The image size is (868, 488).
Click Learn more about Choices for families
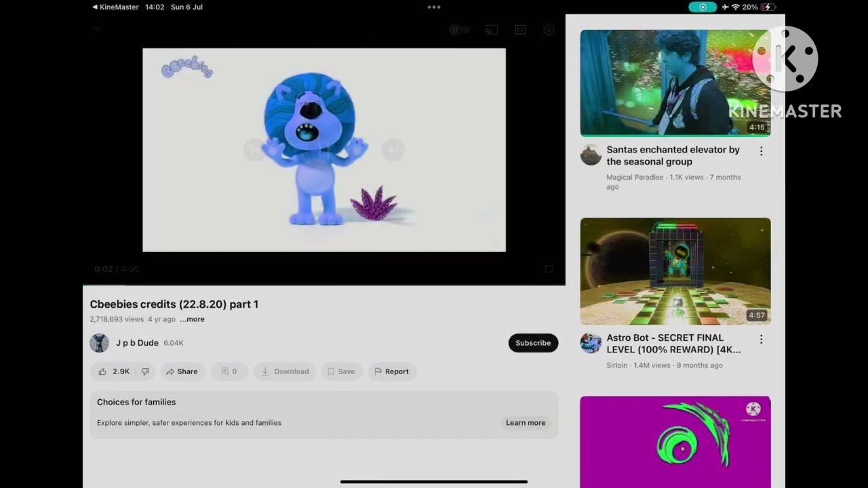tap(526, 423)
